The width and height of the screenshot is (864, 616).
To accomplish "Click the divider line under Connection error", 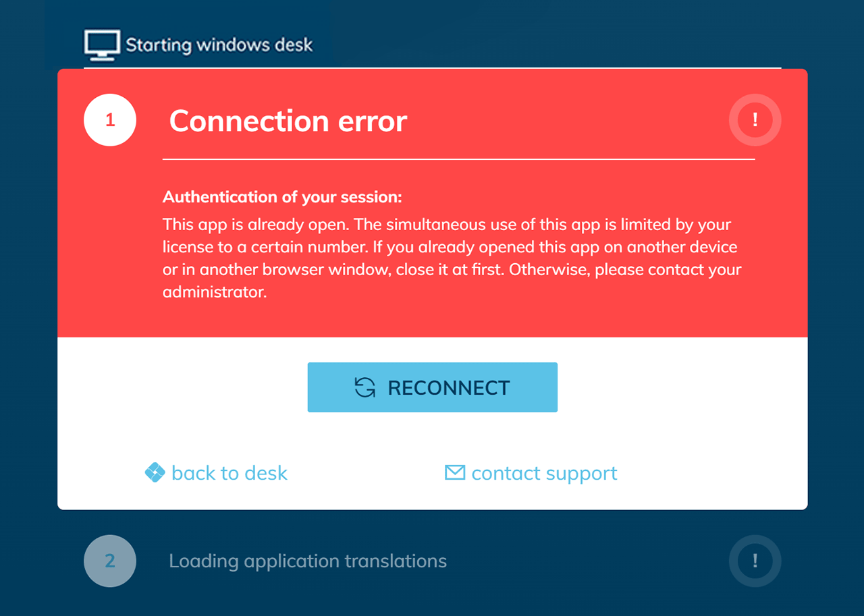I will coord(458,159).
